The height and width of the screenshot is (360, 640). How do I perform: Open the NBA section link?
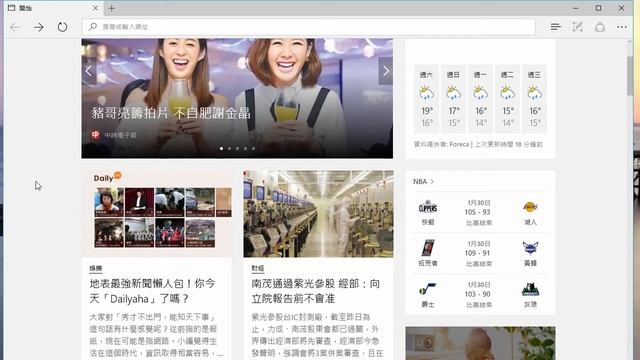coord(423,182)
